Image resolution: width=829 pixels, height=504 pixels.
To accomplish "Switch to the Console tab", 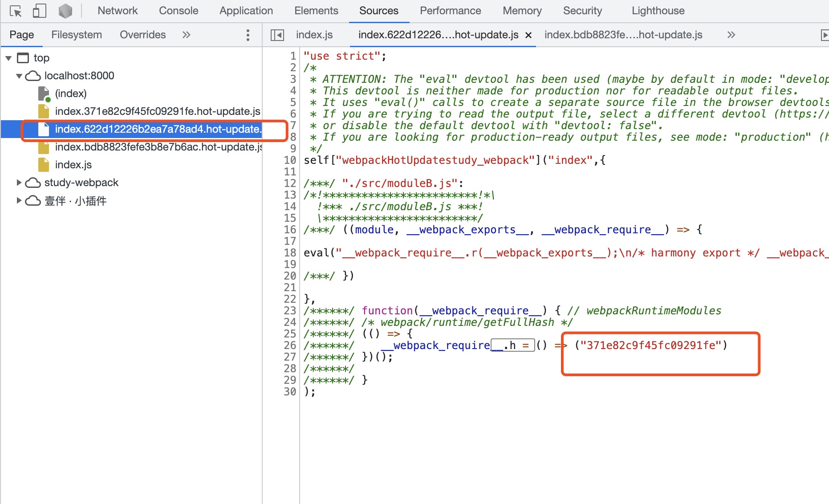I will [179, 11].
